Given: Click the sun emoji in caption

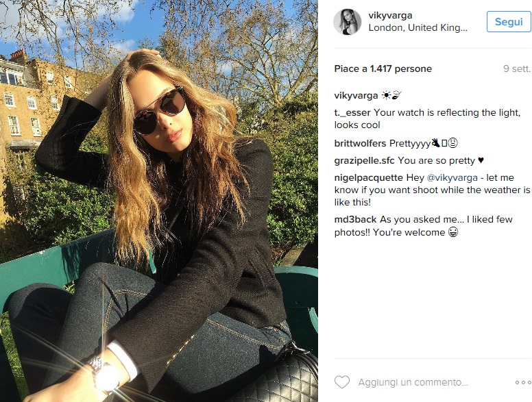Looking at the screenshot, I should coord(386,96).
